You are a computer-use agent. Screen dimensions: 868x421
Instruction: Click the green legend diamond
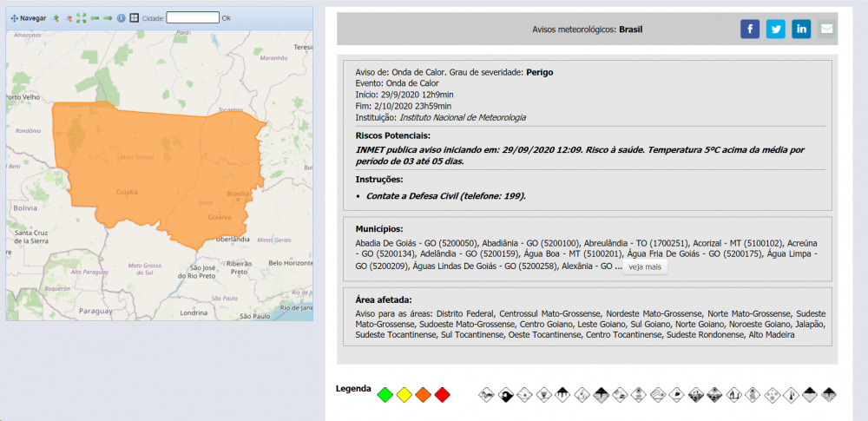pyautogui.click(x=385, y=395)
